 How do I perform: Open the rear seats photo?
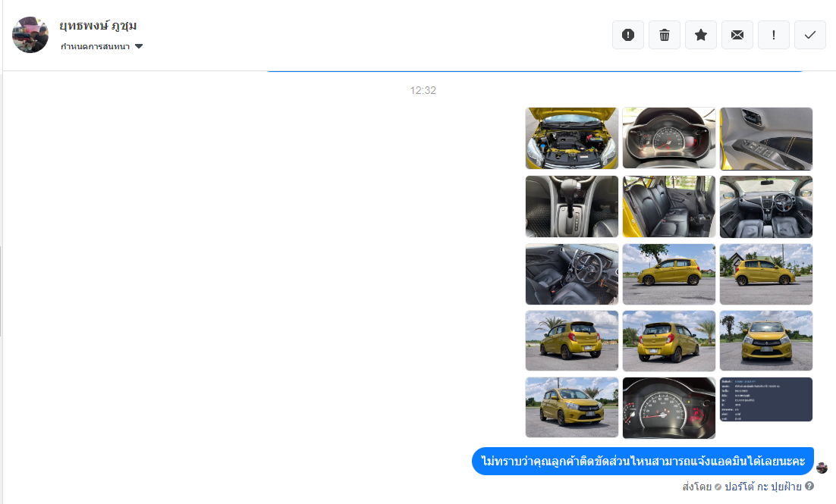pyautogui.click(x=669, y=207)
